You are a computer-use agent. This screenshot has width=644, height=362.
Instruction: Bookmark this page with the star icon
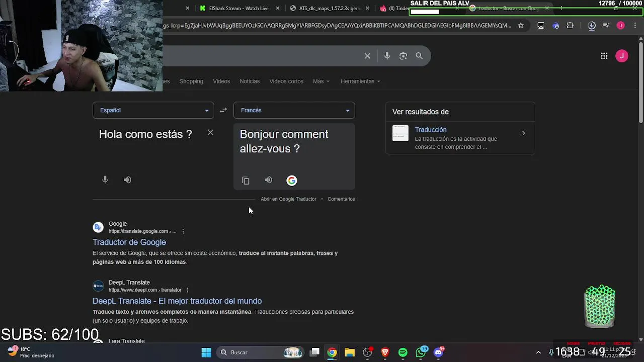pos(521,25)
